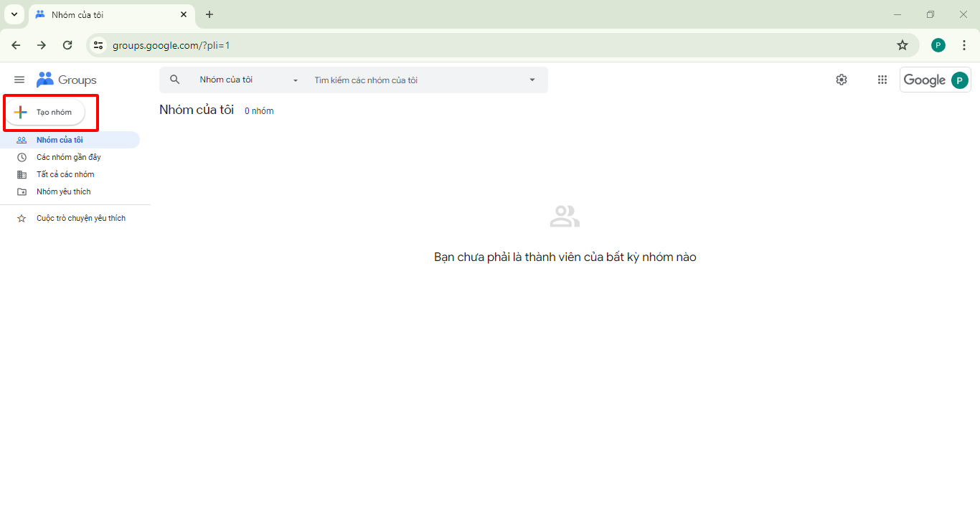The width and height of the screenshot is (980, 517).
Task: Open the Chrome profile button
Action: (x=938, y=45)
